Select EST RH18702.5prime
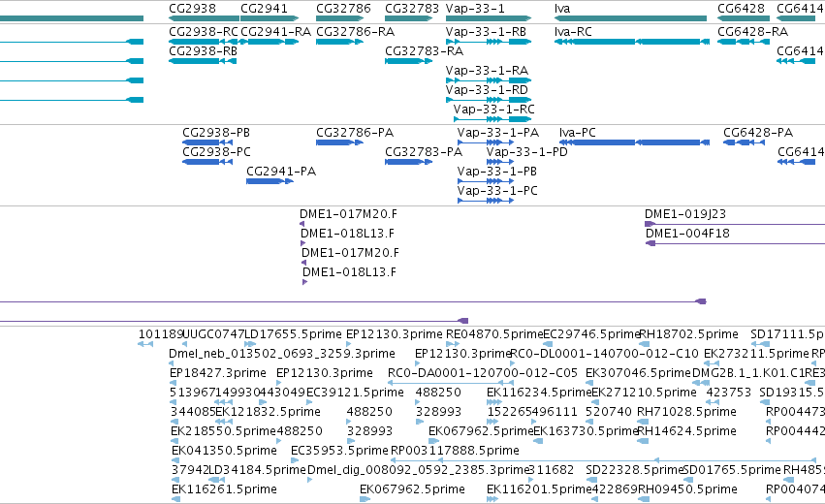The height and width of the screenshot is (504, 825). pyautogui.click(x=688, y=334)
